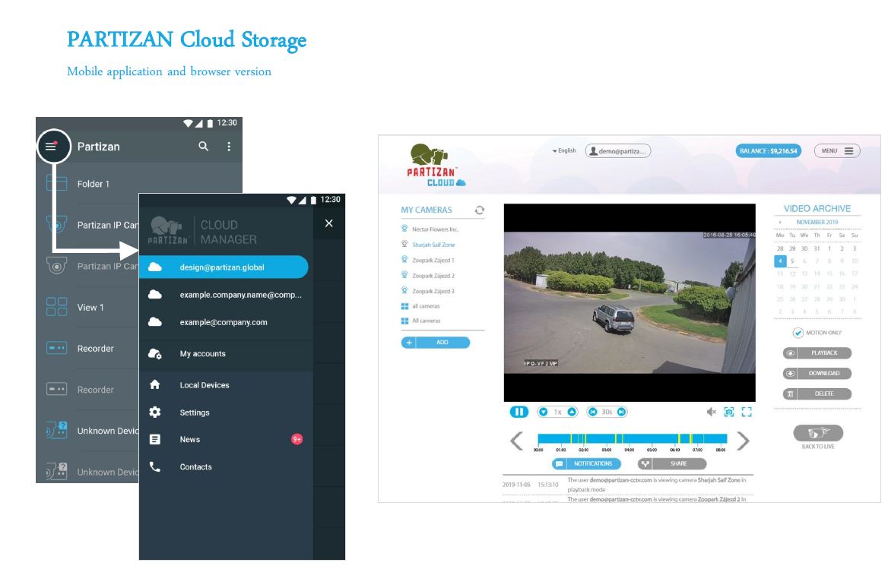Viewport: 888px width, 588px height.
Task: Open Folder 1 in the device list
Action: click(92, 183)
